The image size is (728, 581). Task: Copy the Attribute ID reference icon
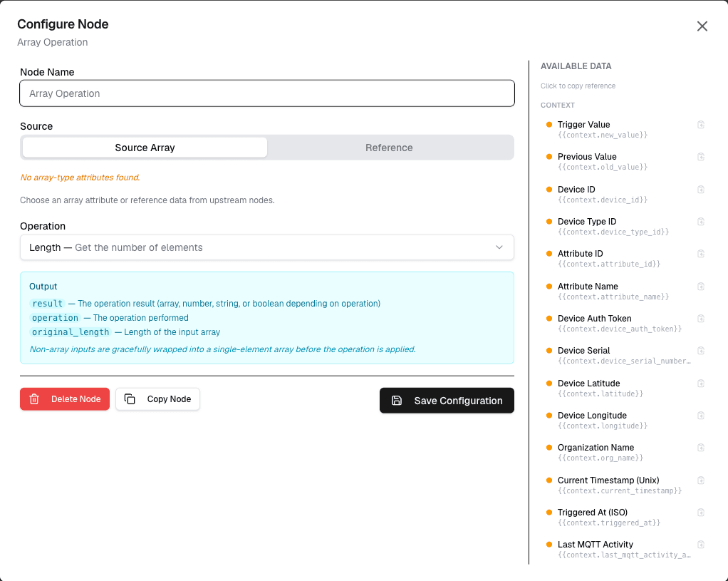[x=701, y=253]
